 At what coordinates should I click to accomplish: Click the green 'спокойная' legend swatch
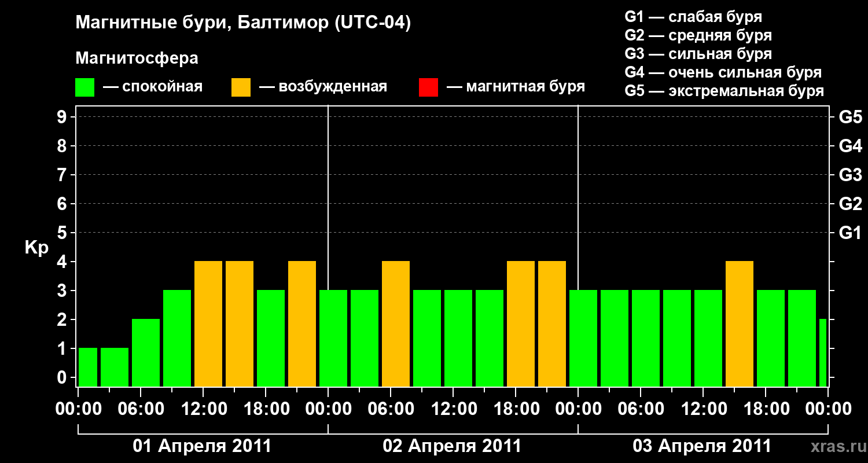[x=85, y=87]
